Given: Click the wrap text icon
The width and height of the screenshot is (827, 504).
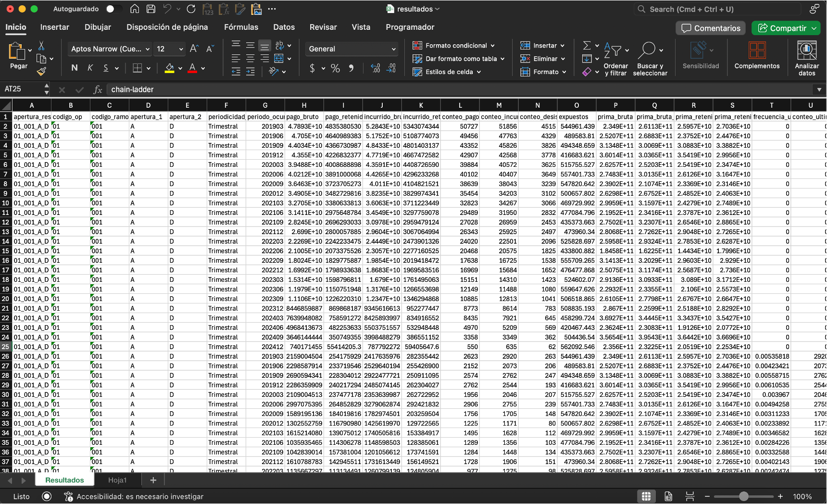Looking at the screenshot, I should [x=279, y=45].
